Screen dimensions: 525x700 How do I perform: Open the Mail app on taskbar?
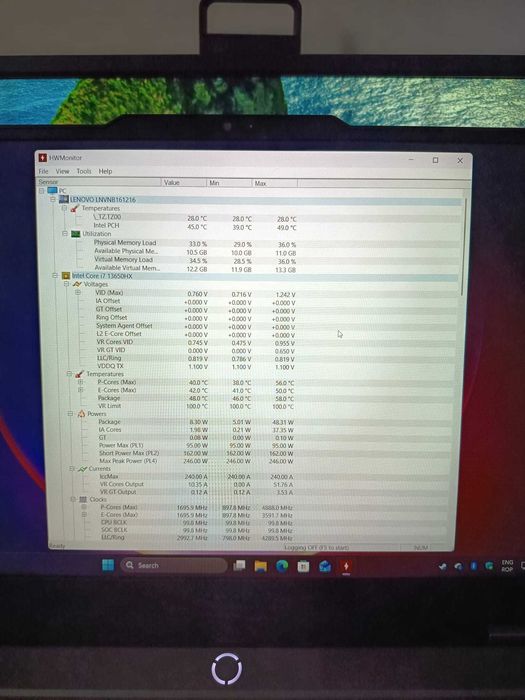[325, 566]
